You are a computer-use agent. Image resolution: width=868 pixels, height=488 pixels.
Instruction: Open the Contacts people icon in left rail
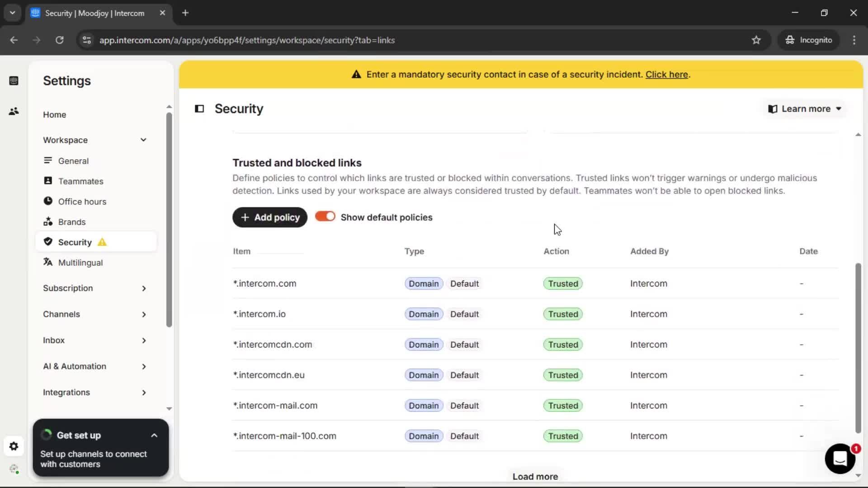point(14,111)
